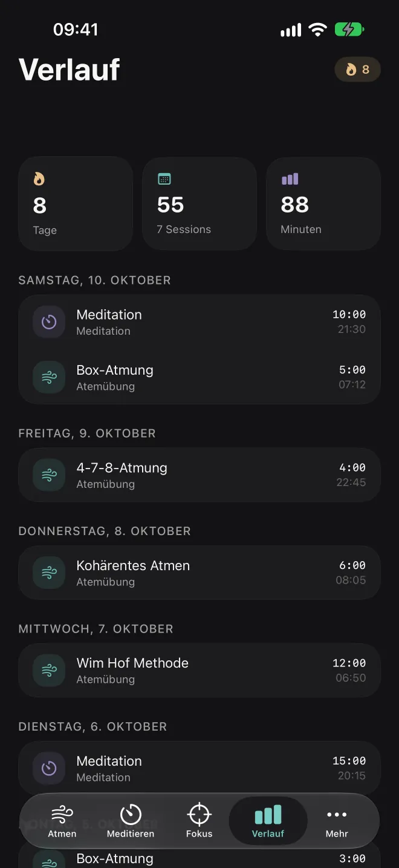Open the Fokus tab crosshair icon

click(x=199, y=814)
